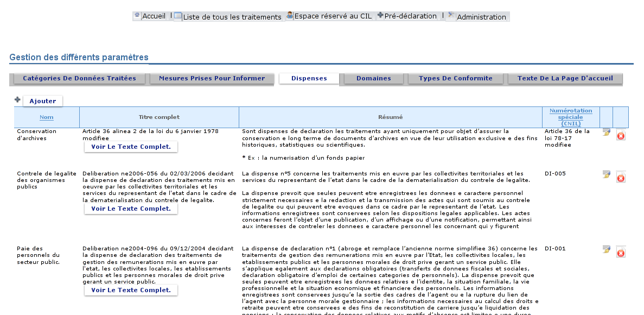Viewport: 644px width, 315px height.
Task: Sort the table by Nom column
Action: (47, 117)
